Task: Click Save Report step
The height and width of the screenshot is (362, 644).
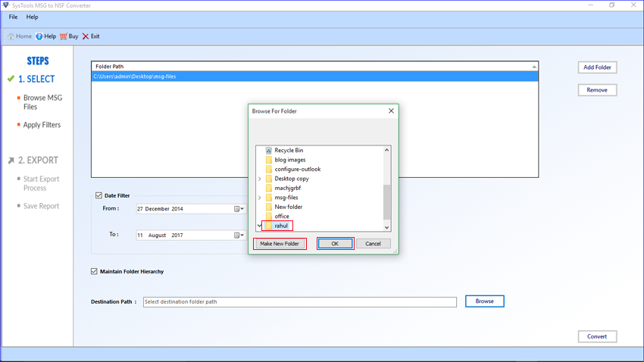Action: pyautogui.click(x=41, y=206)
